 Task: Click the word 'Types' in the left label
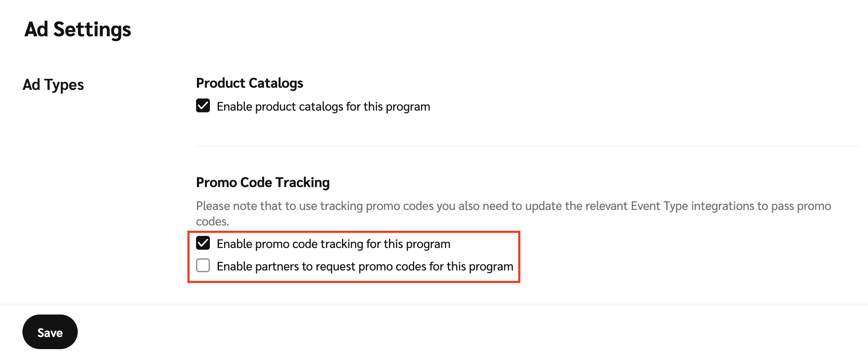(64, 85)
